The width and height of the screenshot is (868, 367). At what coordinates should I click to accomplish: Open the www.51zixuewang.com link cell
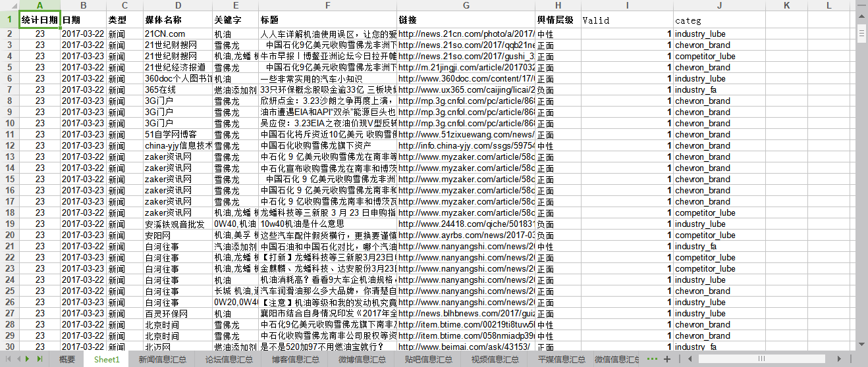466,134
